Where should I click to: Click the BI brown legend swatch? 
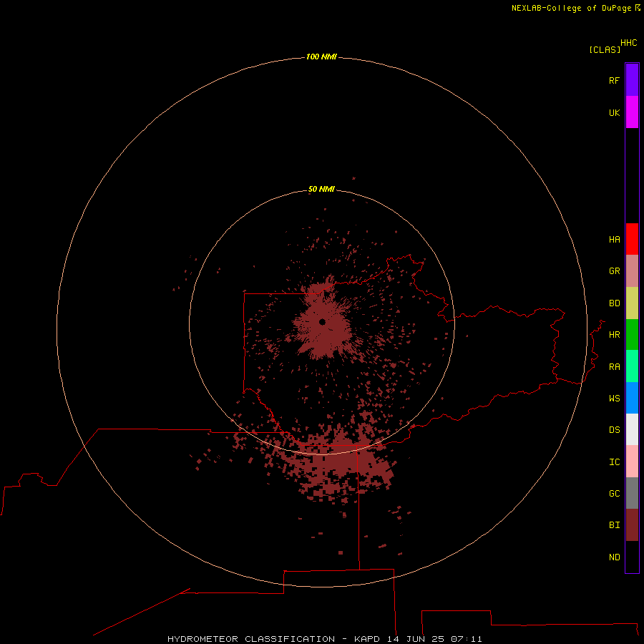pos(632,525)
